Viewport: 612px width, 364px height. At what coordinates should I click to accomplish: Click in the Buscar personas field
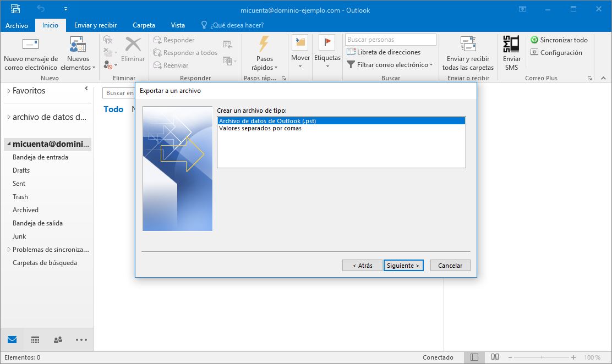pyautogui.click(x=390, y=40)
